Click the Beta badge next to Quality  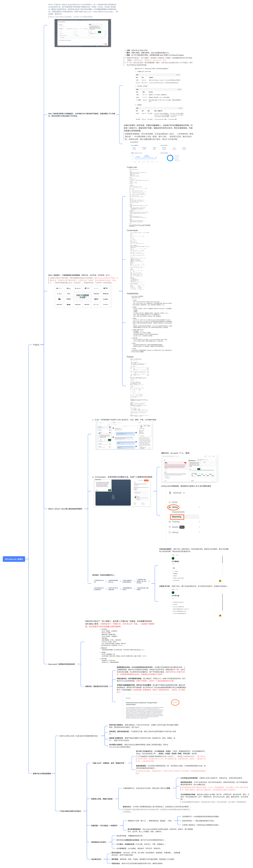[182, 527]
